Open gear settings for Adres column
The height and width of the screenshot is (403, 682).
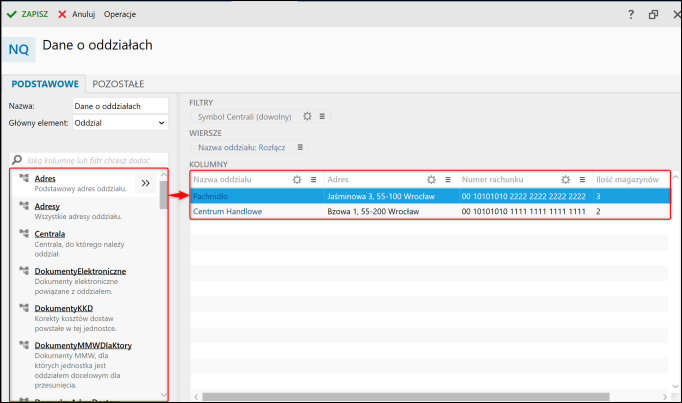coord(431,180)
